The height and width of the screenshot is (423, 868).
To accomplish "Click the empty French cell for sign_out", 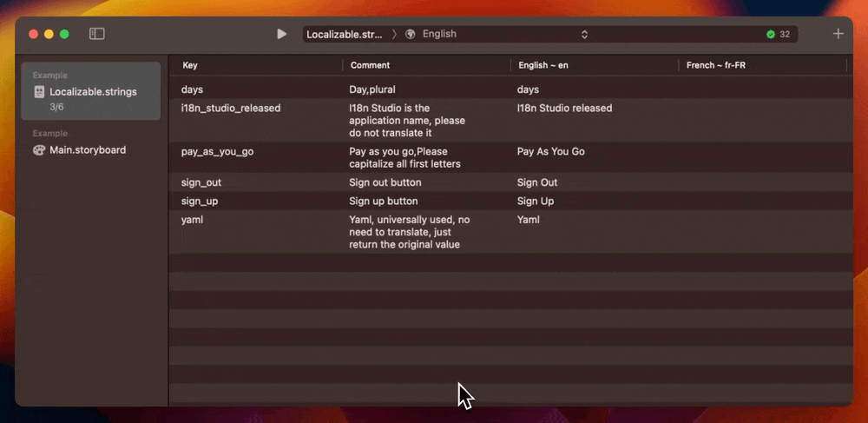I will pyautogui.click(x=763, y=182).
